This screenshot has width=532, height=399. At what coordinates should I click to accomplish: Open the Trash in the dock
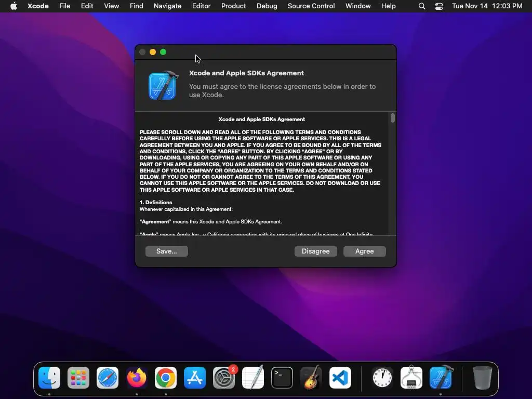pos(483,378)
